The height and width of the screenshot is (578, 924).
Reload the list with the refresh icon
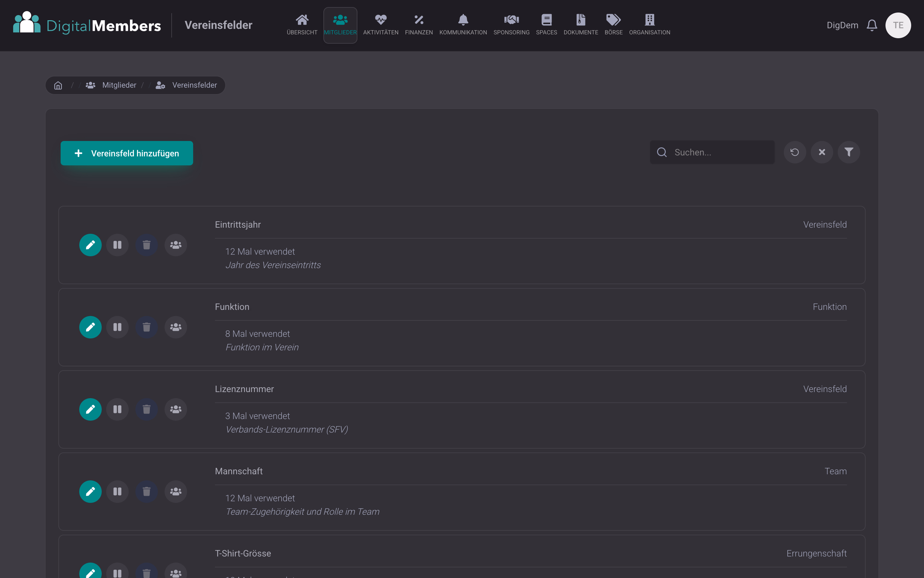point(795,152)
